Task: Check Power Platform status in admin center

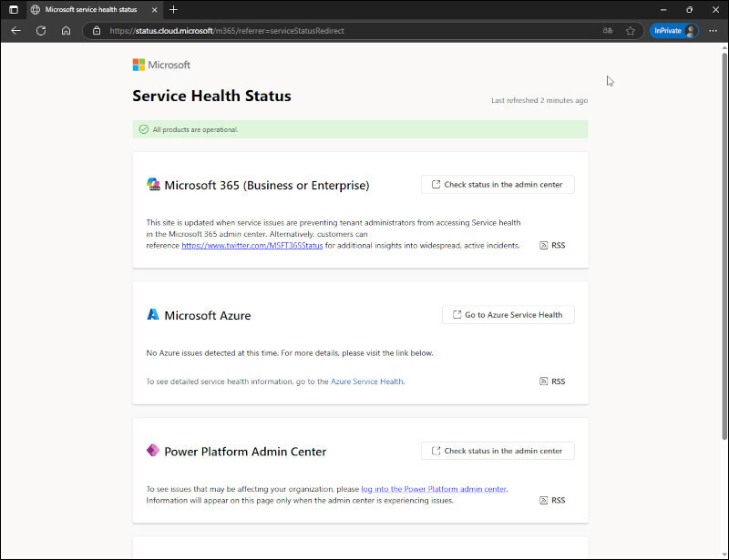Action: pos(498,451)
